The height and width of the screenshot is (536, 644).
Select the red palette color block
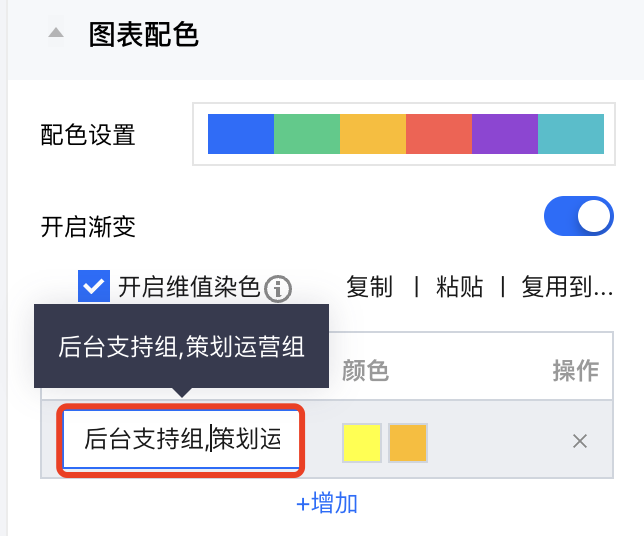click(439, 134)
